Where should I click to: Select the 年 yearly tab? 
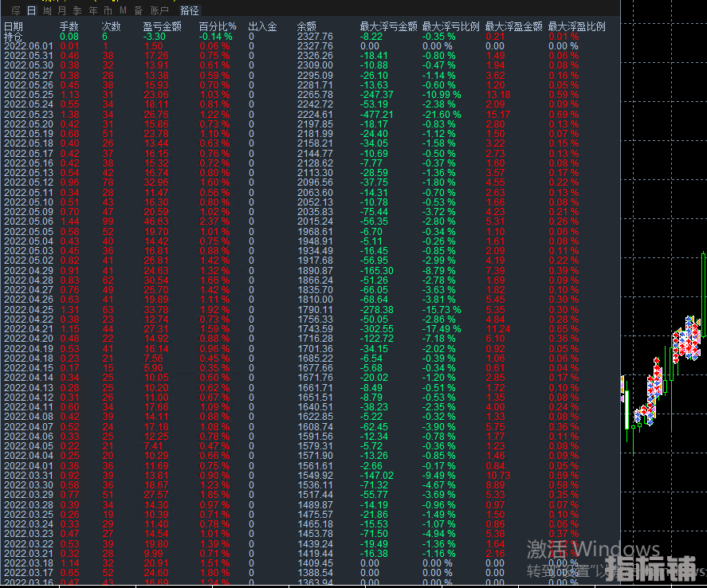coord(92,11)
